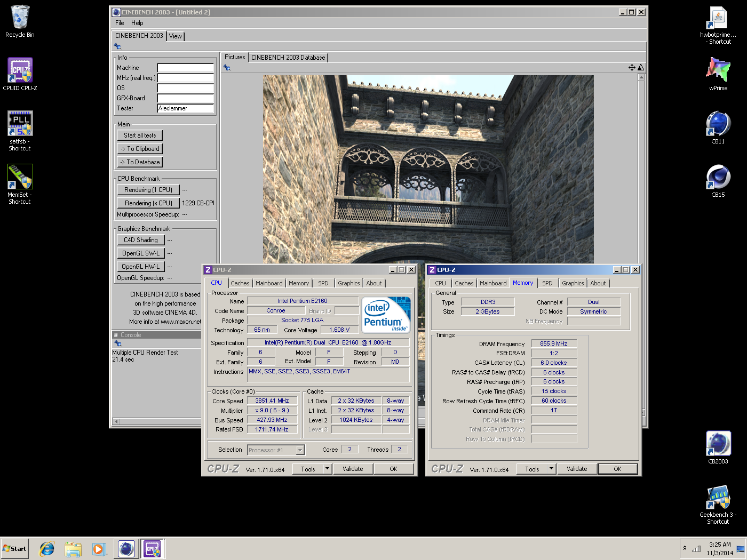This screenshot has height=560, width=747.
Task: Open CB11 desktop icon
Action: (718, 127)
